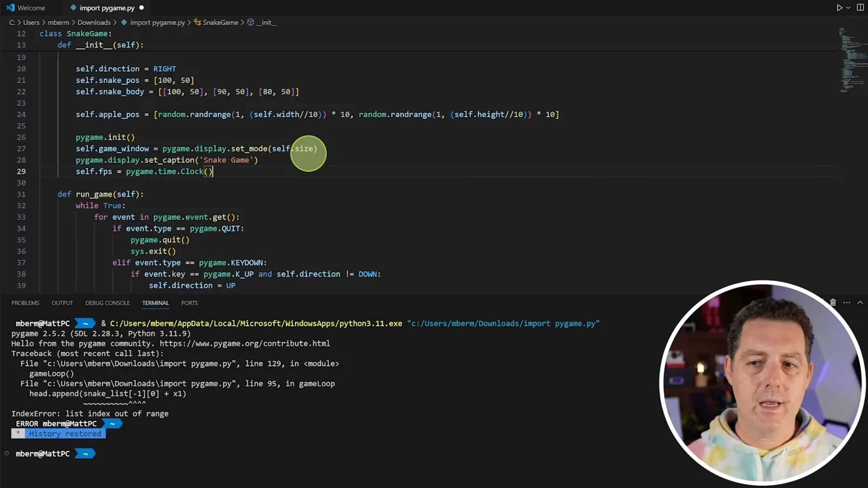Click the python3.11.exe path in terminal command

click(256, 323)
